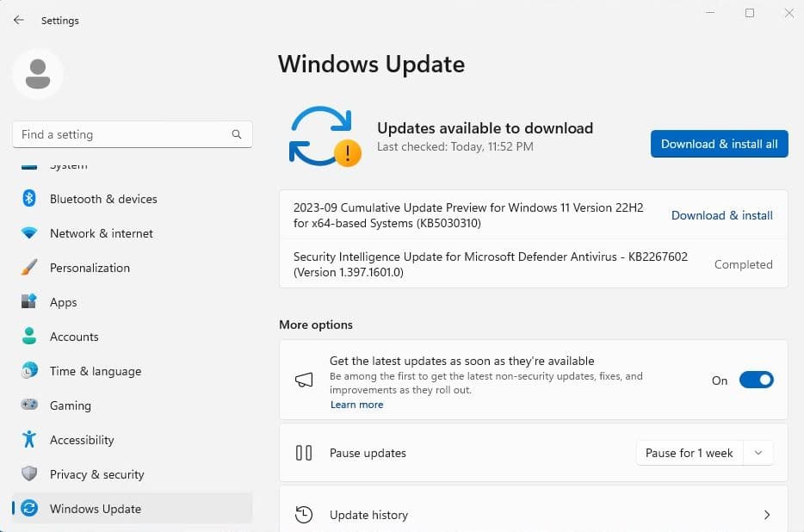Turn off get latest updates toggle

[756, 380]
